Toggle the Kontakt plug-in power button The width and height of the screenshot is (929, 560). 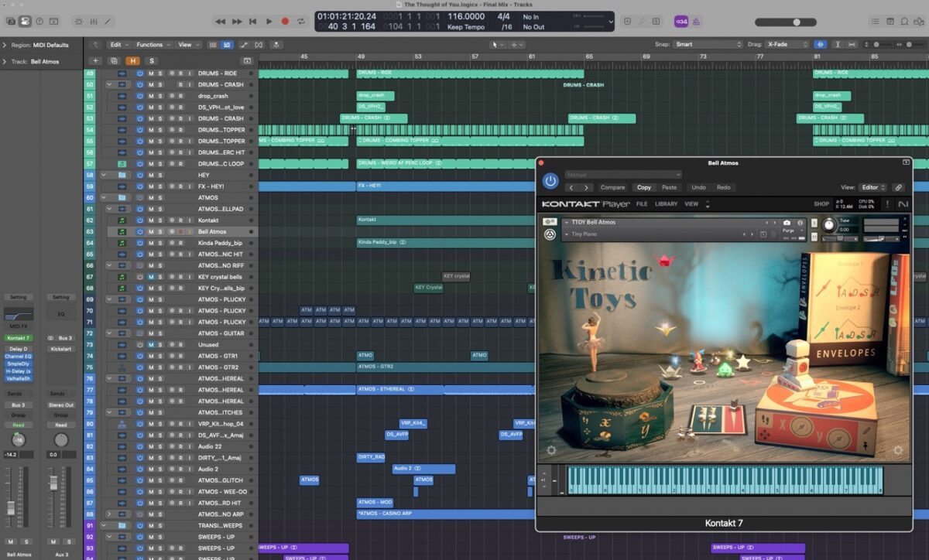(550, 181)
